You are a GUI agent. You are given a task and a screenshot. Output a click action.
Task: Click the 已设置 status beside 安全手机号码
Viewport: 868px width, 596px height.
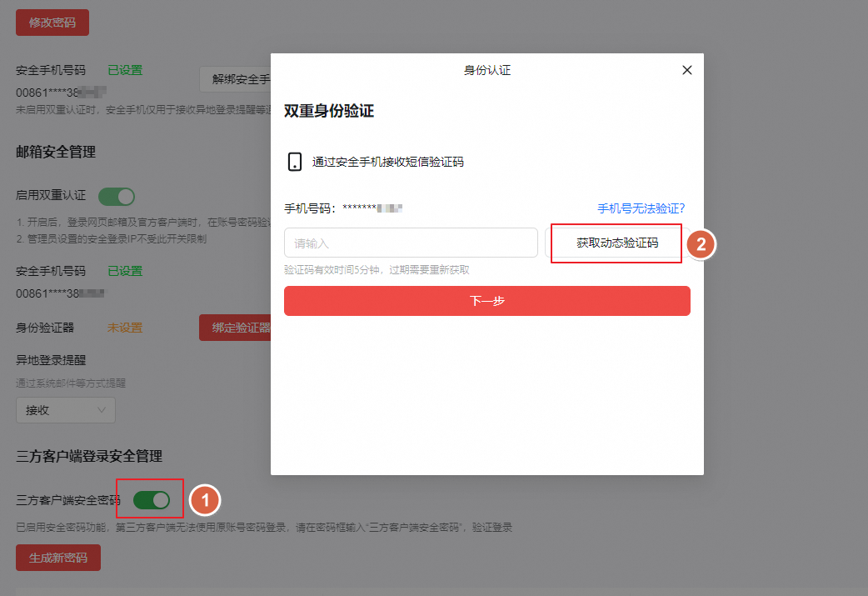pyautogui.click(x=123, y=70)
